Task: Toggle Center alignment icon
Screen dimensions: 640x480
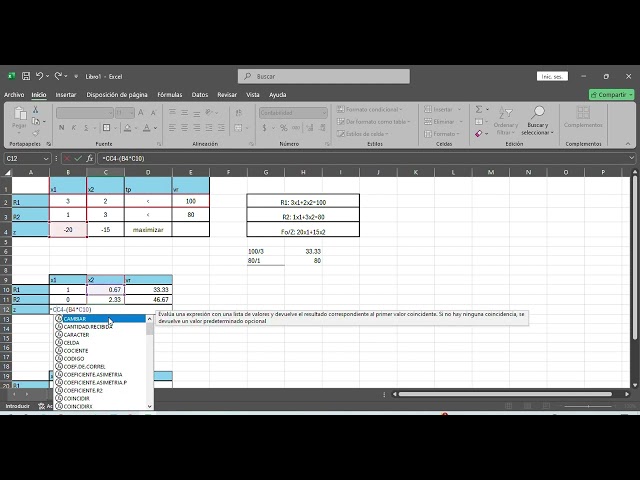Action: coord(184,128)
